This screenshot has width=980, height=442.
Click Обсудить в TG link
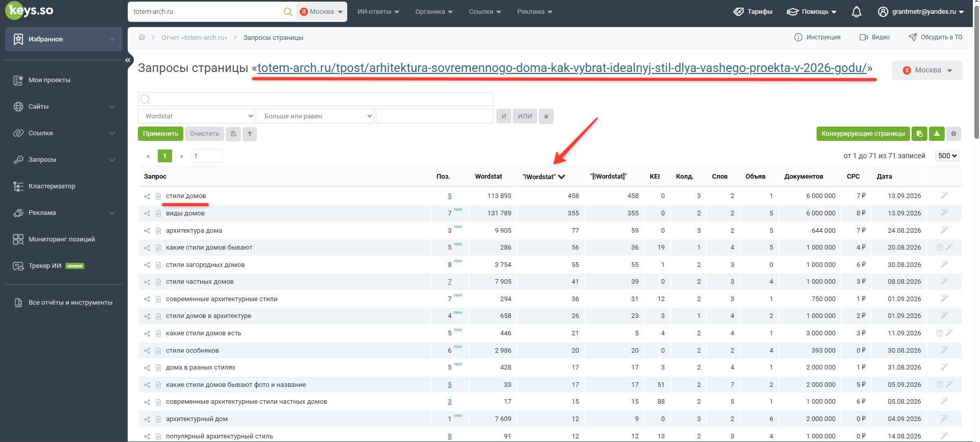point(936,37)
